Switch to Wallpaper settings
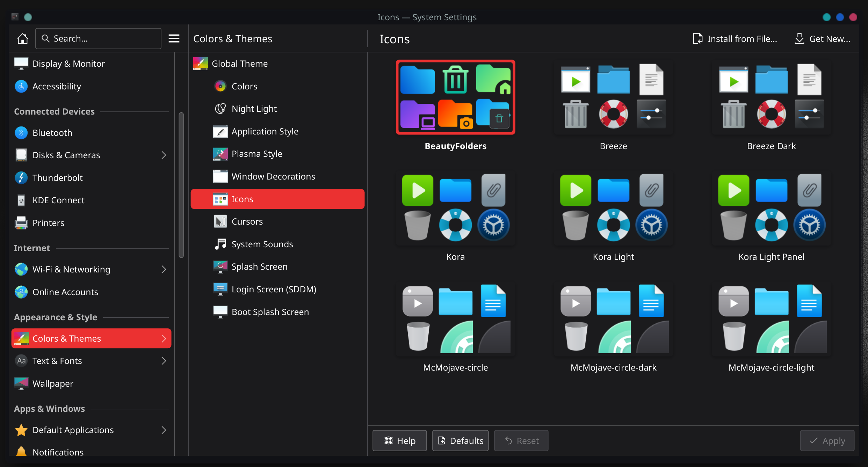The image size is (868, 467). (x=53, y=383)
